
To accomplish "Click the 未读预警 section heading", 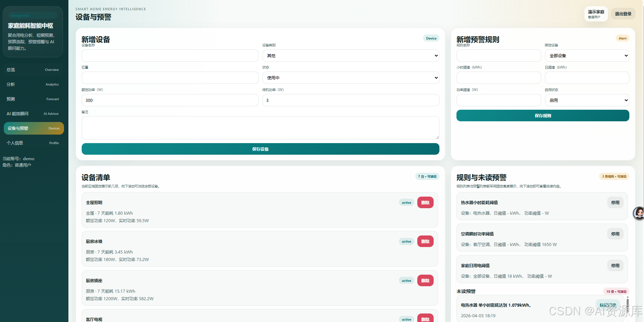I will click(466, 291).
